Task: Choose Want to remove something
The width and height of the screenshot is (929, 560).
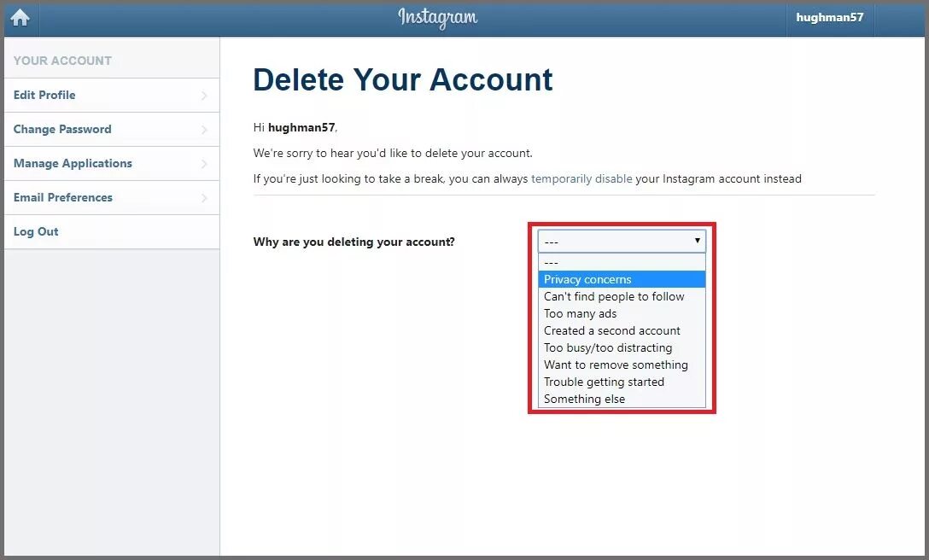Action: pyautogui.click(x=622, y=365)
